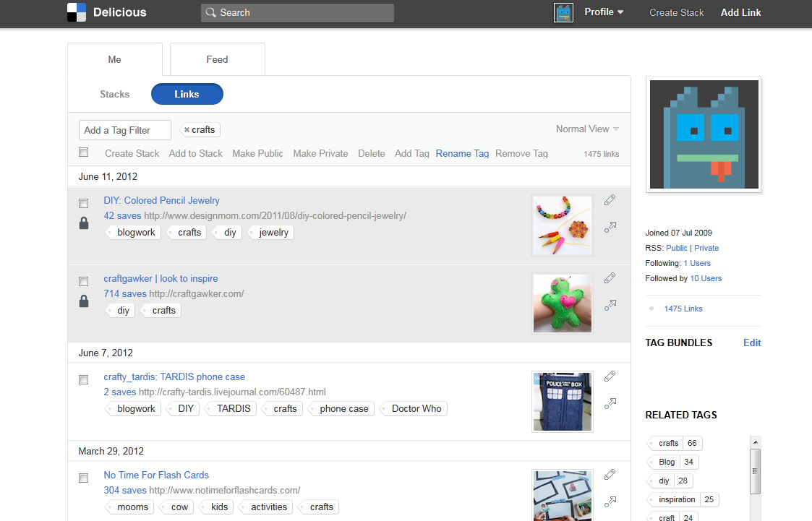The image size is (812, 521).
Task: Click the small avatar icon beside Profile
Action: 563,12
